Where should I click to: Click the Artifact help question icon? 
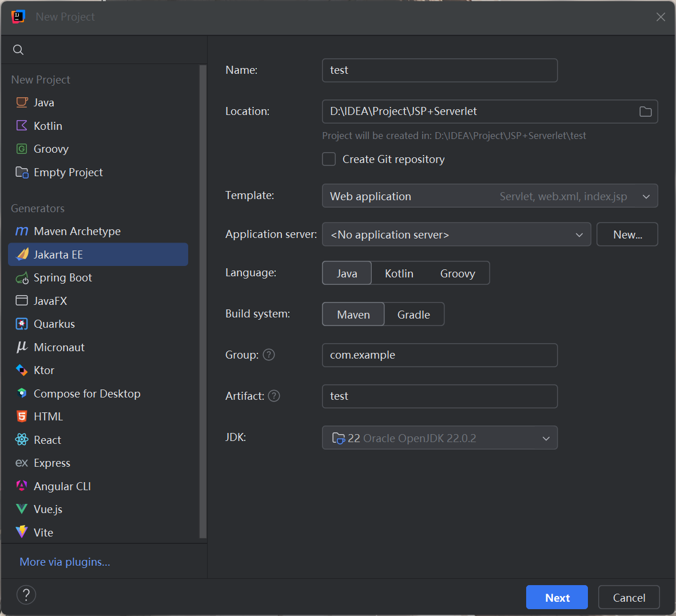click(274, 396)
